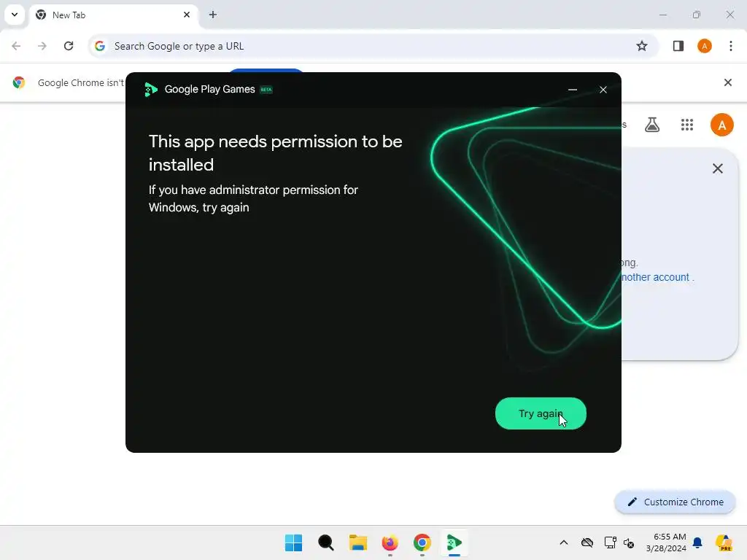Reload the current Chrome page
The image size is (747, 560).
pyautogui.click(x=69, y=46)
